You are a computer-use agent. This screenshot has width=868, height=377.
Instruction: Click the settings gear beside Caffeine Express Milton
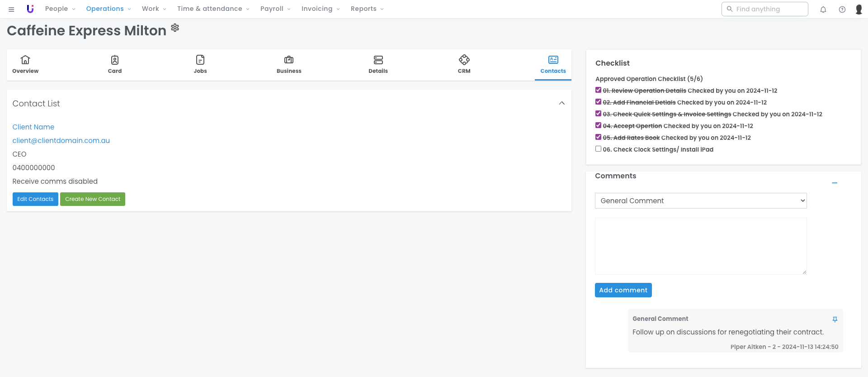click(x=175, y=28)
